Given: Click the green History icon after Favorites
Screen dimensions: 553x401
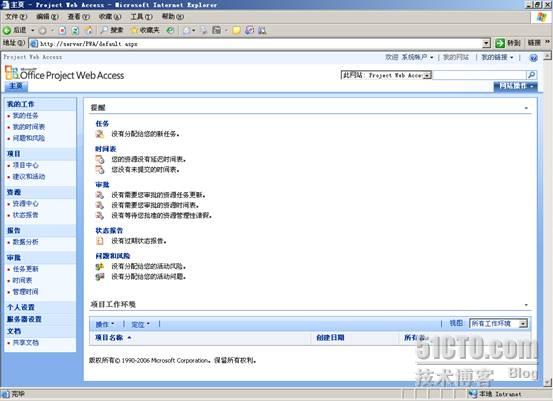Looking at the screenshot, I should pyautogui.click(x=170, y=31).
